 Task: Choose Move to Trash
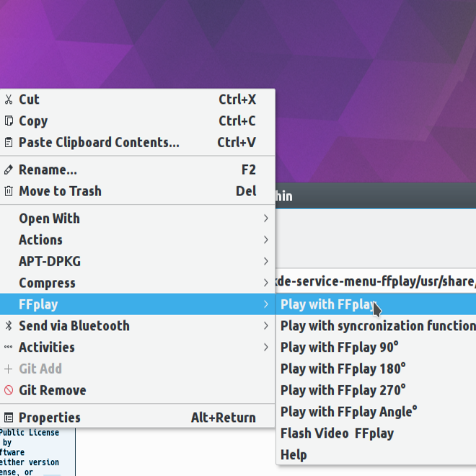tap(138, 191)
